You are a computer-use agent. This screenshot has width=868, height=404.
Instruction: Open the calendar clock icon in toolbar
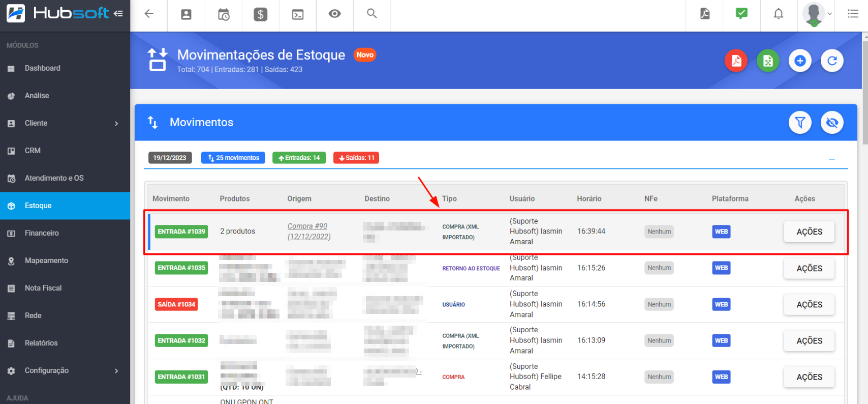point(224,14)
